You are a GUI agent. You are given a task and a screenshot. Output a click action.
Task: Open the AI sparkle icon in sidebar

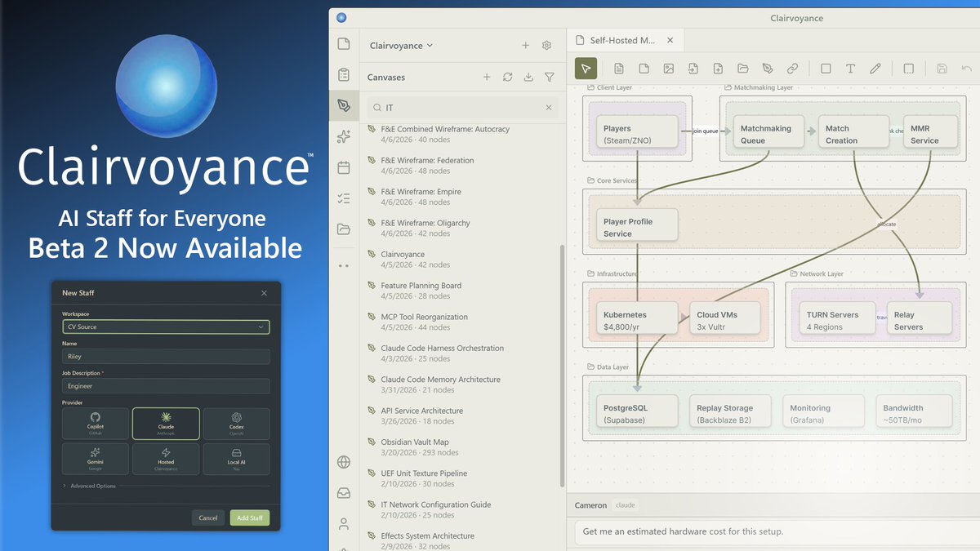point(343,136)
